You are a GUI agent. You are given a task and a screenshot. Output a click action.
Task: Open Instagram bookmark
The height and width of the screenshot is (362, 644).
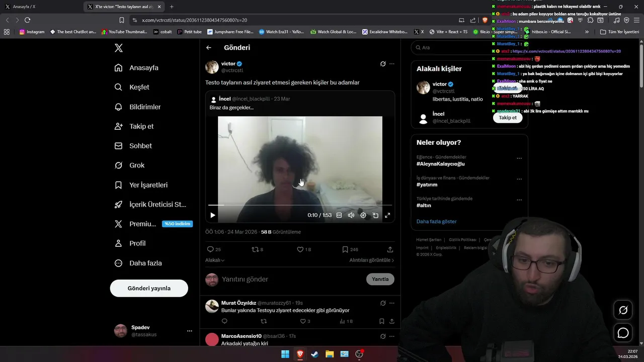pyautogui.click(x=32, y=32)
